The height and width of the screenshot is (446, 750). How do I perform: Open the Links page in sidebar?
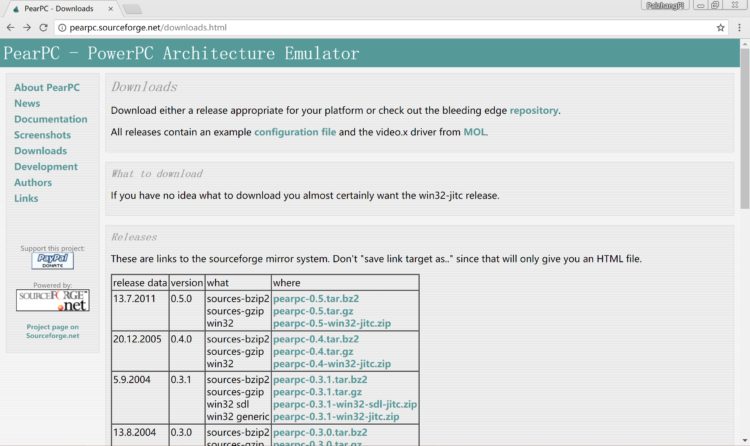26,198
